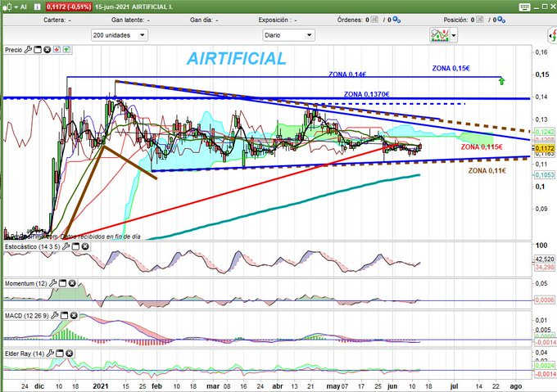
Task: Click the green up-arrow icon beside Precio
Action: [66, 50]
